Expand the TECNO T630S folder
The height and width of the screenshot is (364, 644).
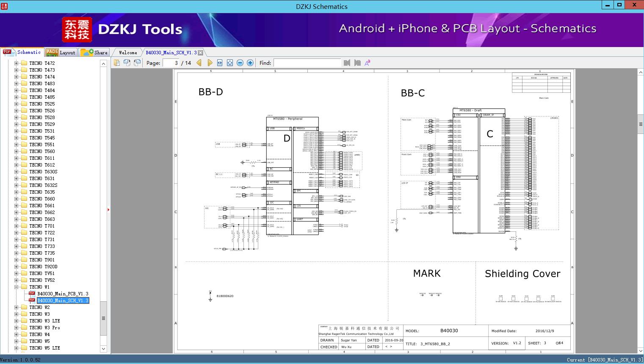coord(16,172)
